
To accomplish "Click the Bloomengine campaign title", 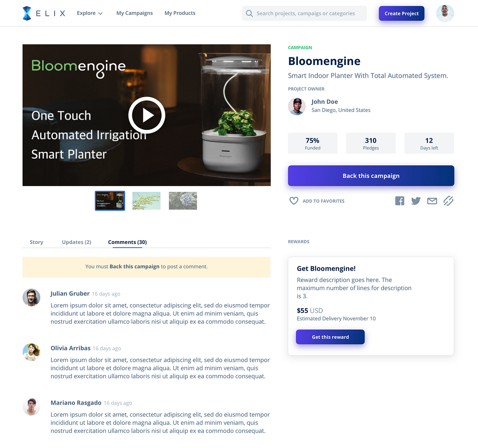I will [x=324, y=61].
